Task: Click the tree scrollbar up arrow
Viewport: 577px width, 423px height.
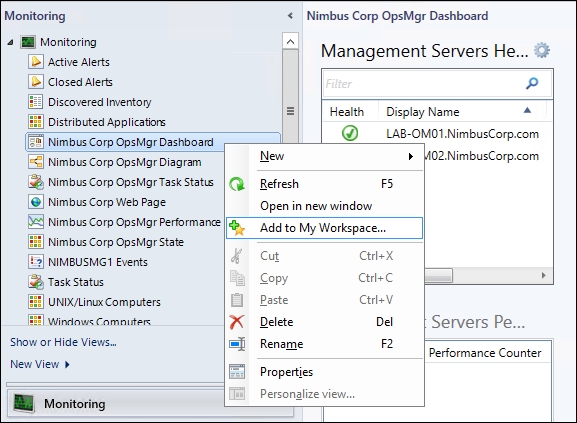Action: click(290, 42)
